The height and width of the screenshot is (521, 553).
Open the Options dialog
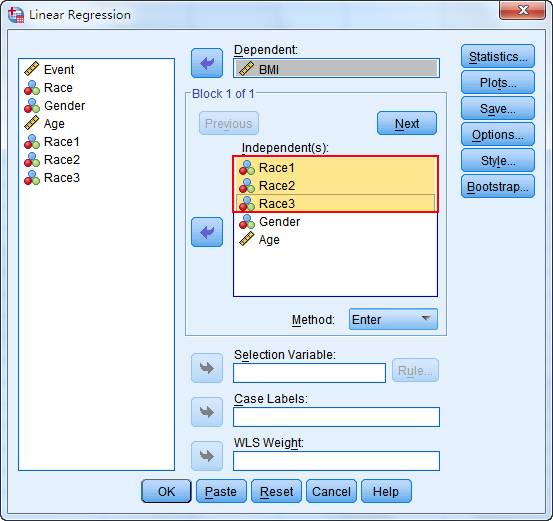click(x=498, y=134)
